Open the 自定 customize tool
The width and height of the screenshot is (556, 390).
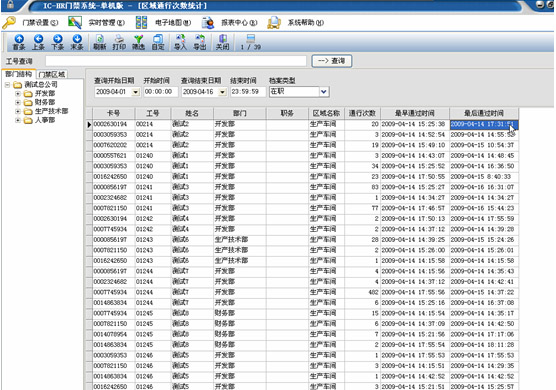click(x=158, y=42)
